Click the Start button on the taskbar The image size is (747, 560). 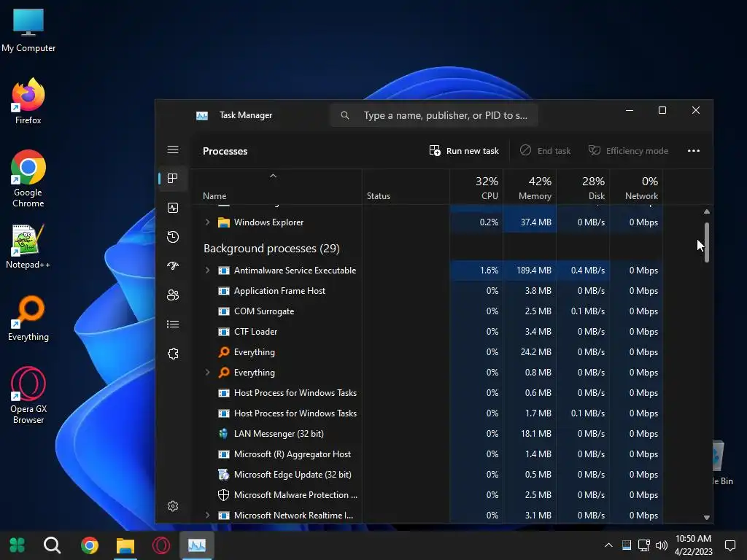tap(18, 545)
